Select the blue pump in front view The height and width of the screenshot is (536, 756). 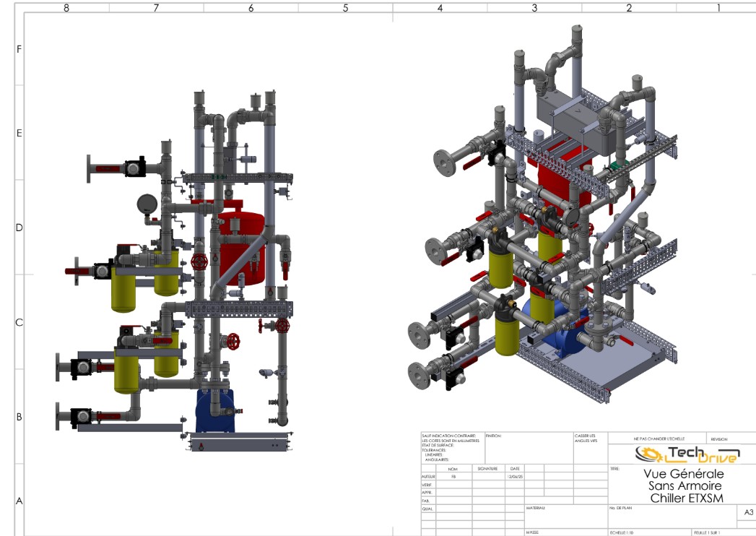click(215, 411)
